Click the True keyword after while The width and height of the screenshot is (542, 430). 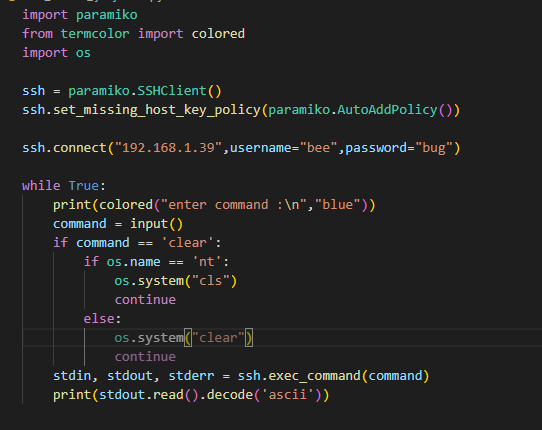pyautogui.click(x=84, y=186)
